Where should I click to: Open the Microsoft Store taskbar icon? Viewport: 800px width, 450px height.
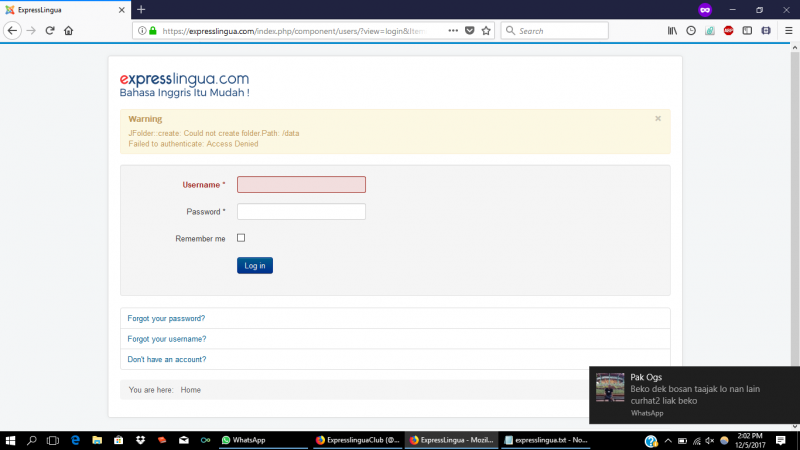pyautogui.click(x=118, y=440)
